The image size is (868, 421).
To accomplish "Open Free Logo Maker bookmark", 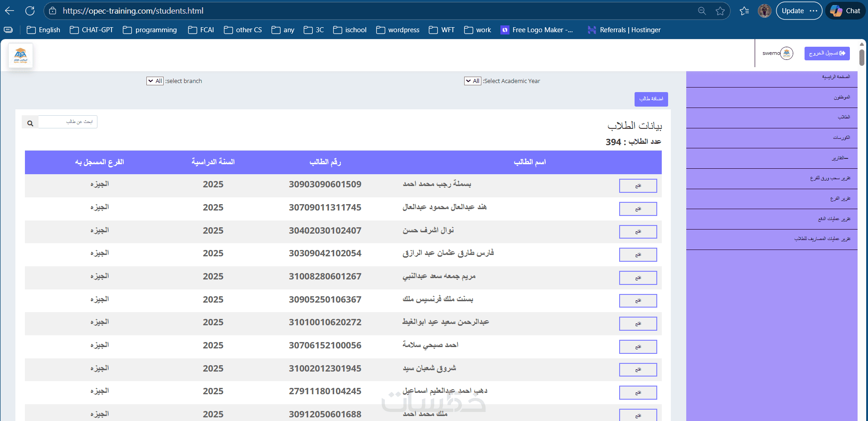I will pos(537,30).
